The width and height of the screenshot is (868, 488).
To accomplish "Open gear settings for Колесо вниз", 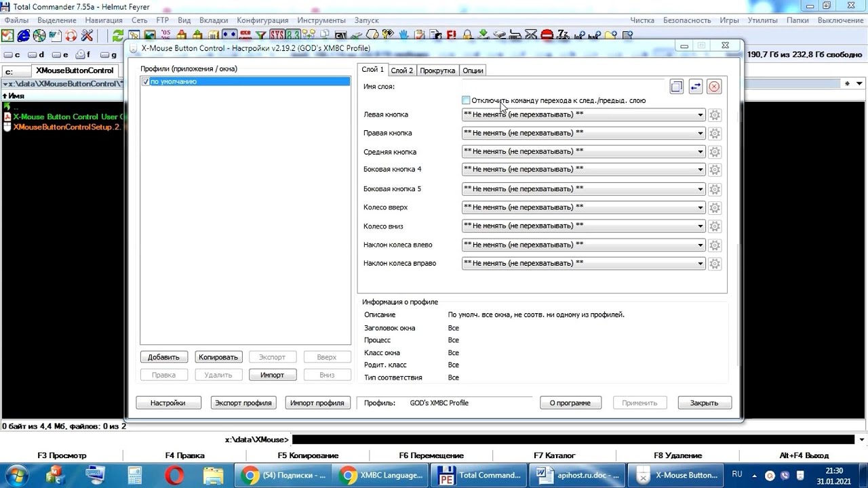I will (x=714, y=226).
